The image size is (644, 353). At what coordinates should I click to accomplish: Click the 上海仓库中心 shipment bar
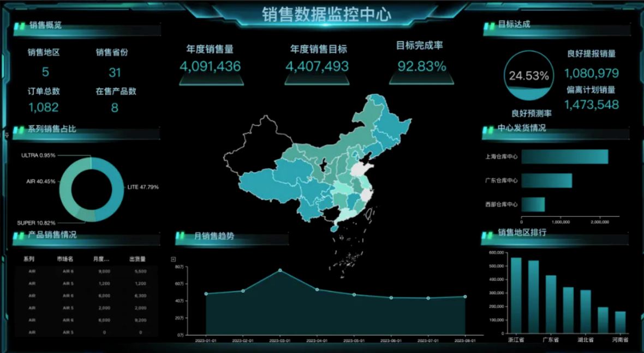pyautogui.click(x=565, y=157)
